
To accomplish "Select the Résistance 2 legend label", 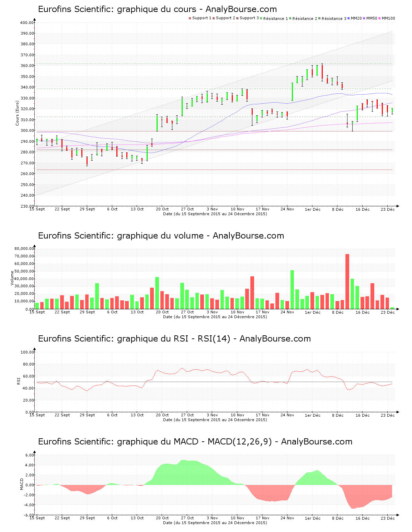I will pyautogui.click(x=305, y=19).
